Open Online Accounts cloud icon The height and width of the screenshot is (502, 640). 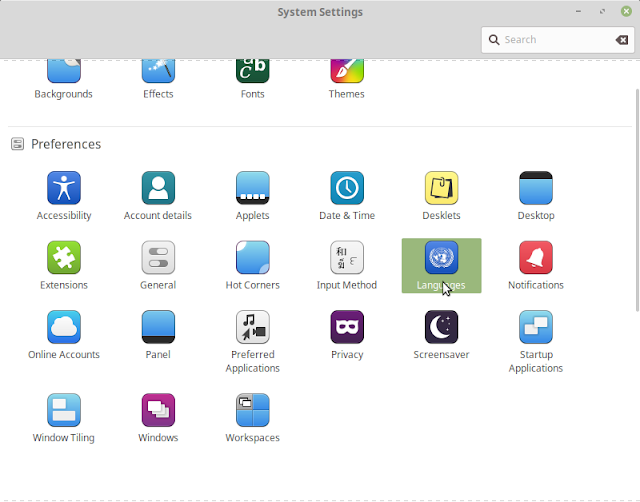pos(64,327)
